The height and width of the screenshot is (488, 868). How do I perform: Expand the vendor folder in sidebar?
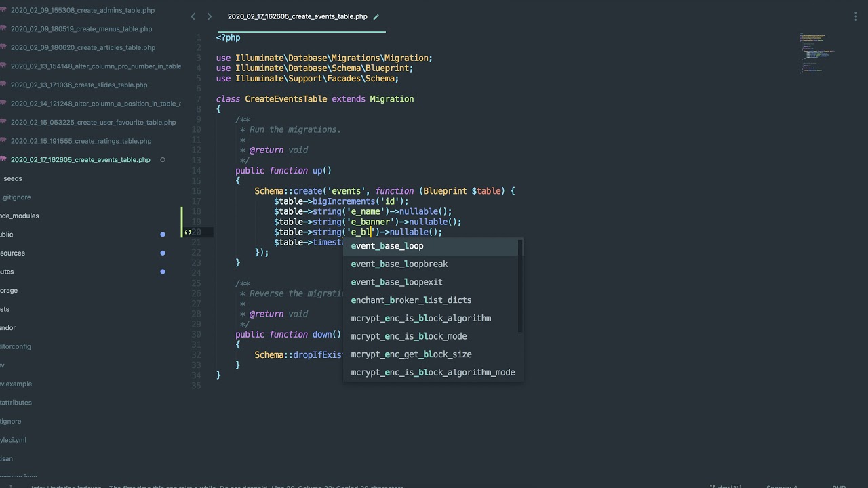7,328
